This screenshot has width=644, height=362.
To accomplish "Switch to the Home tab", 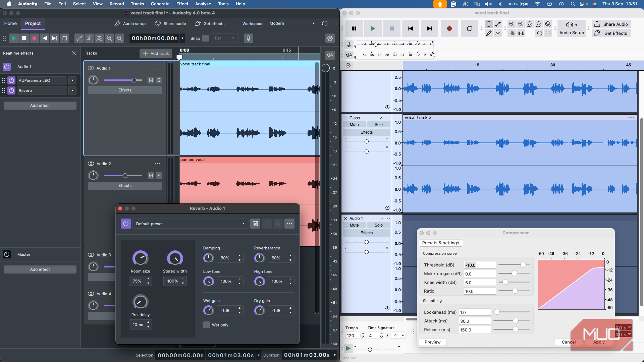I will (x=10, y=23).
